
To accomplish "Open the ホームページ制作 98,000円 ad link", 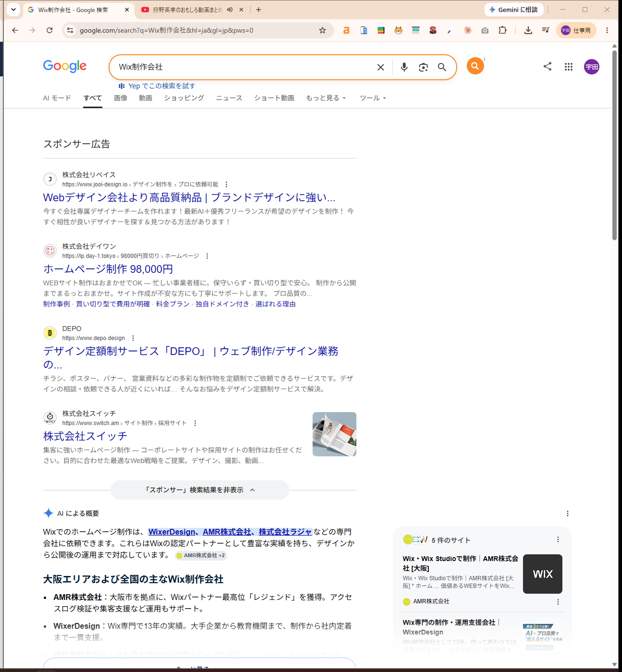I will point(108,269).
